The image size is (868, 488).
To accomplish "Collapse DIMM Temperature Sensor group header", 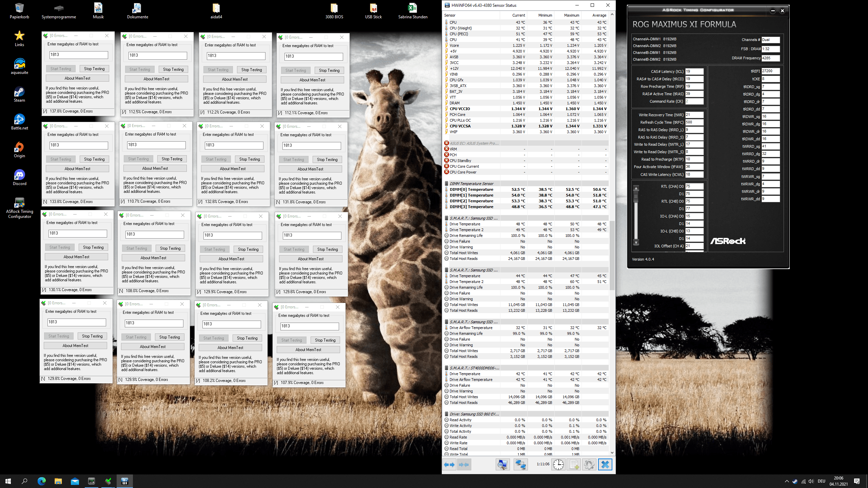I will (x=471, y=184).
